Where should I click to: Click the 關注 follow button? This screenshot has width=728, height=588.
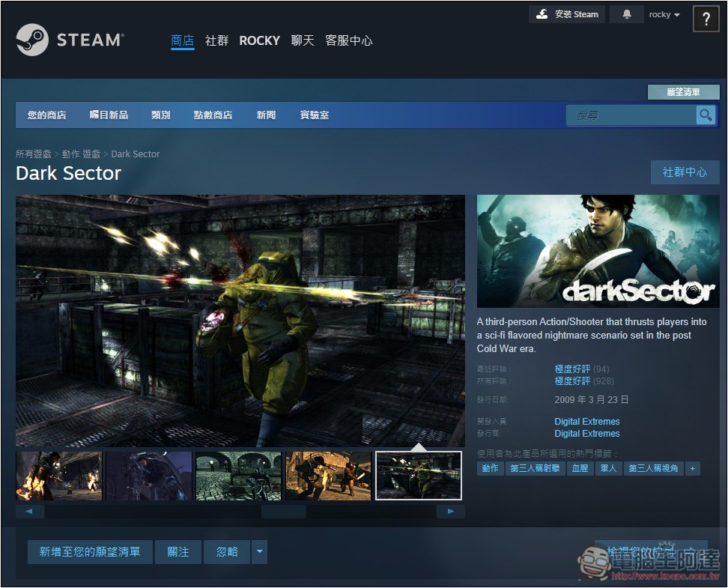tap(178, 552)
